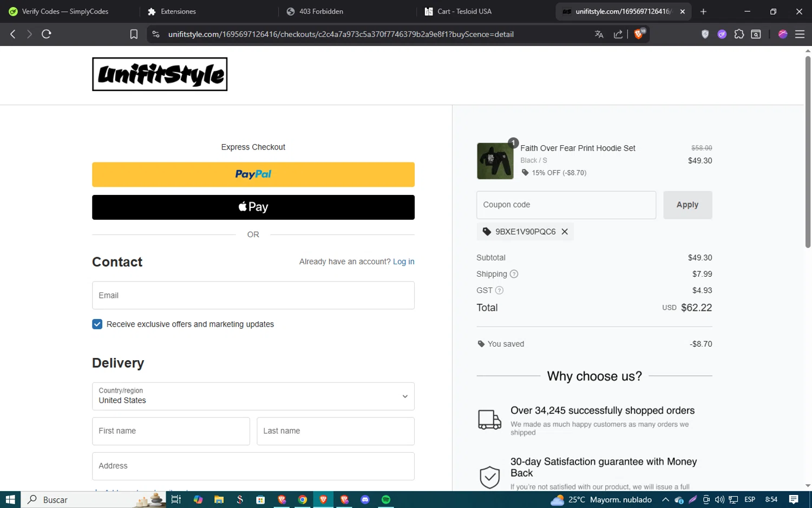Click the 'Faith Over Fear Print Hoodie Set' title

pos(578,148)
